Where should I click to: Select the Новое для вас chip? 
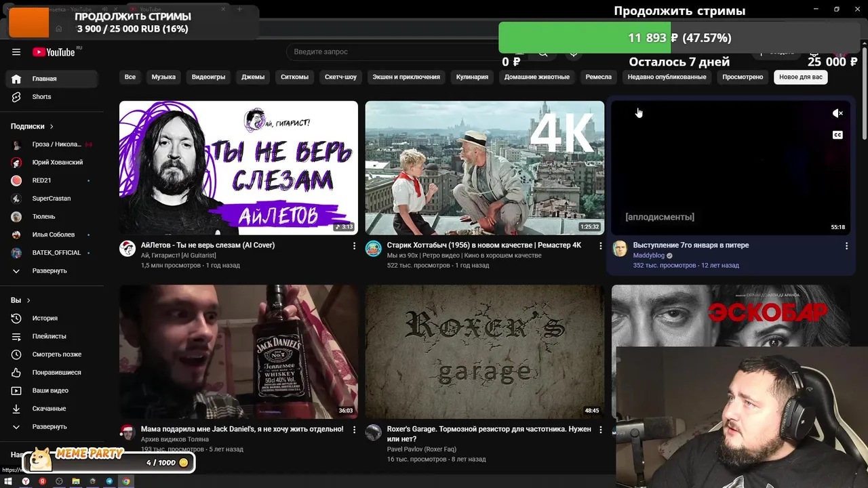[x=801, y=77]
